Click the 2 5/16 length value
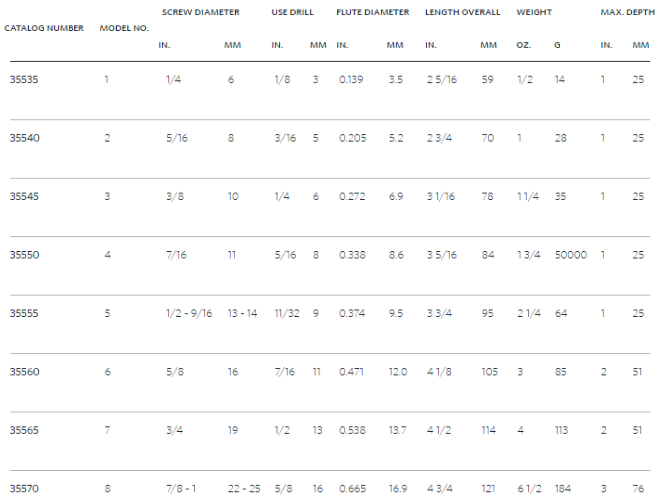The image size is (661, 500). pyautogui.click(x=442, y=80)
